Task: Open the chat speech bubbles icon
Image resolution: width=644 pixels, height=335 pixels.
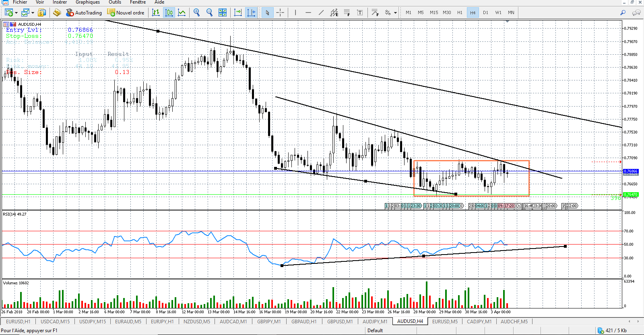Action: click(x=636, y=12)
